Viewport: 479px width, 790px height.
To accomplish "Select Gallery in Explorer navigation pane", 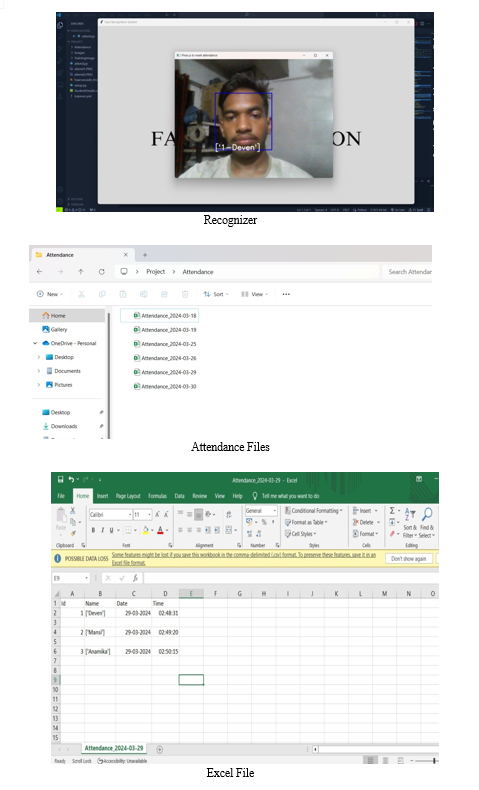I will (x=54, y=330).
